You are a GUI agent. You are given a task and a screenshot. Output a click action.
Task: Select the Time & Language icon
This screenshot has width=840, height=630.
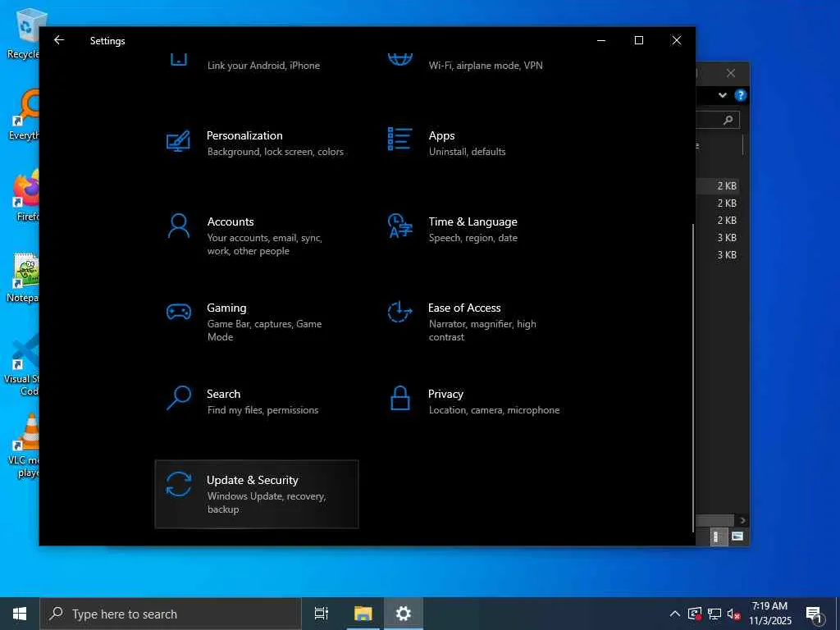399,226
